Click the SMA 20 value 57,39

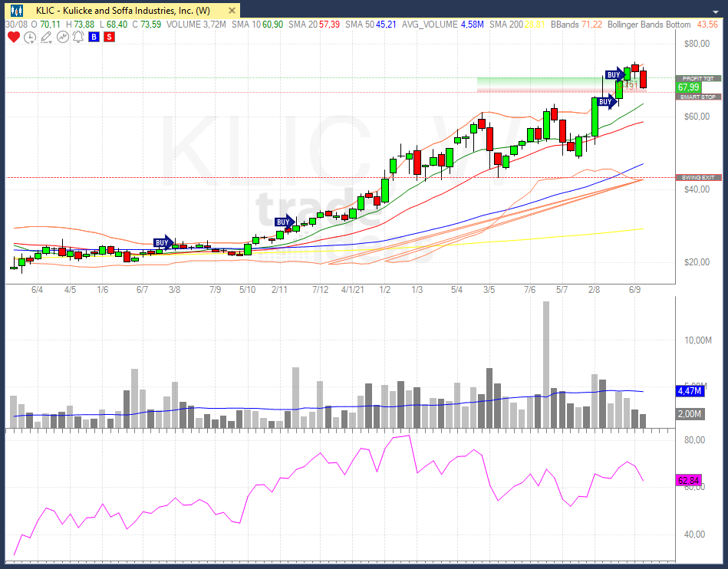coord(329,24)
